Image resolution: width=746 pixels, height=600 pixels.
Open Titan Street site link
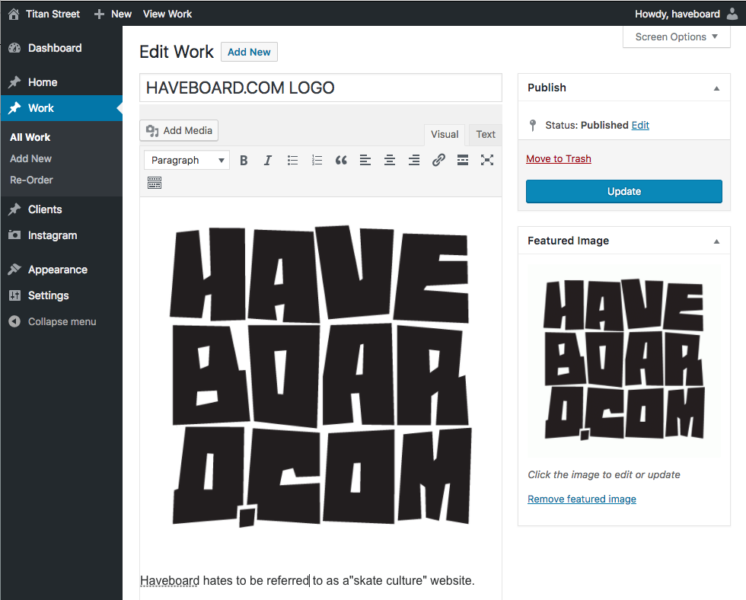pos(52,14)
